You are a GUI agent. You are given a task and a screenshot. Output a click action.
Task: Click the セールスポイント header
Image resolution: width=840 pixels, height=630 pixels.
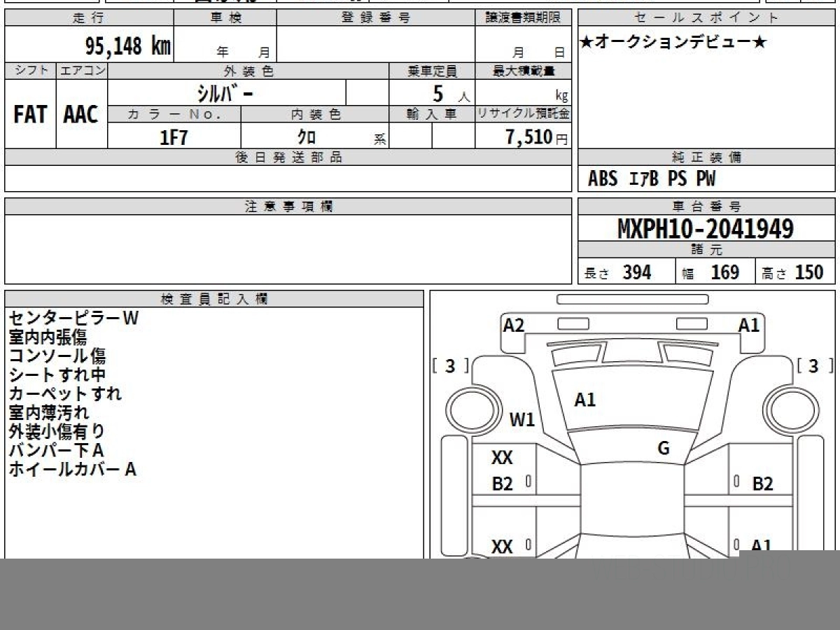coord(706,18)
